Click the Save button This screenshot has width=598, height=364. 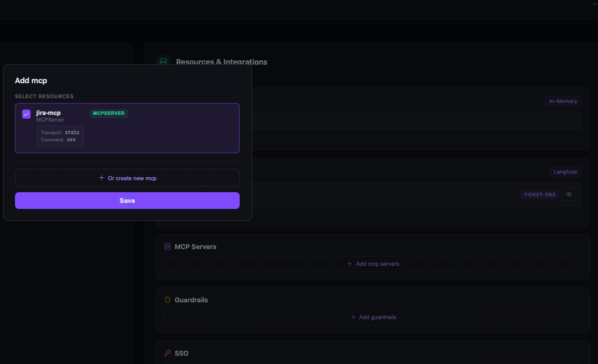127,200
